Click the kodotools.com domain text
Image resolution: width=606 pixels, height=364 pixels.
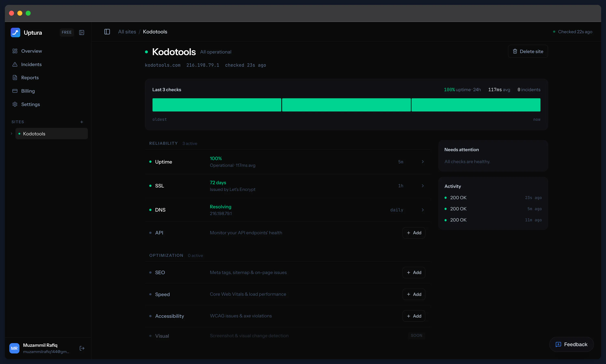pyautogui.click(x=163, y=65)
